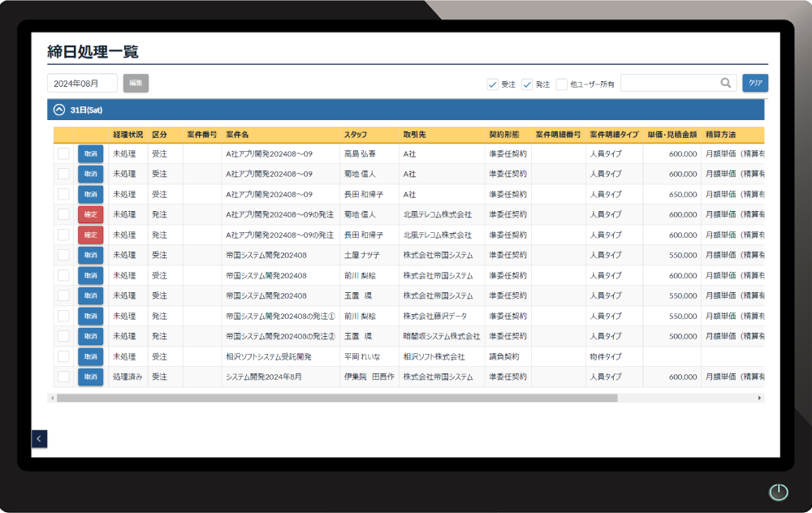Screen dimensions: 812x513
Task: Select row checkbox for 高島 弘春
Action: tap(63, 153)
